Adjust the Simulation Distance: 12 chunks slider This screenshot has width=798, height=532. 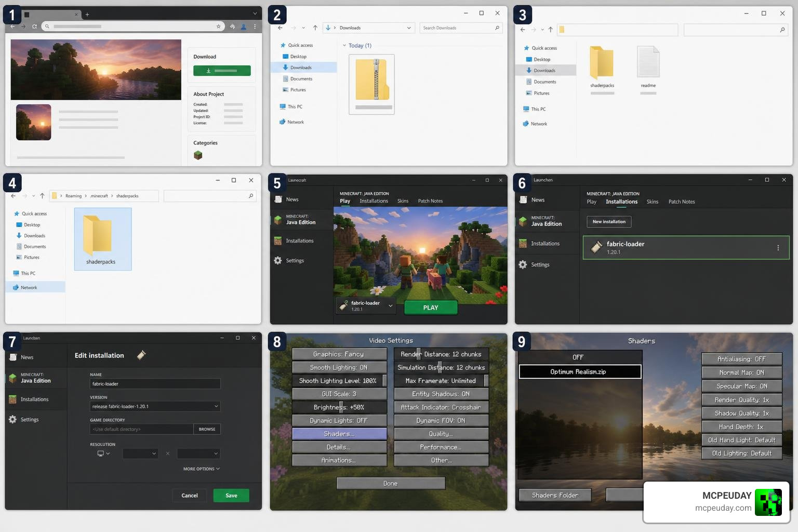coord(441,367)
